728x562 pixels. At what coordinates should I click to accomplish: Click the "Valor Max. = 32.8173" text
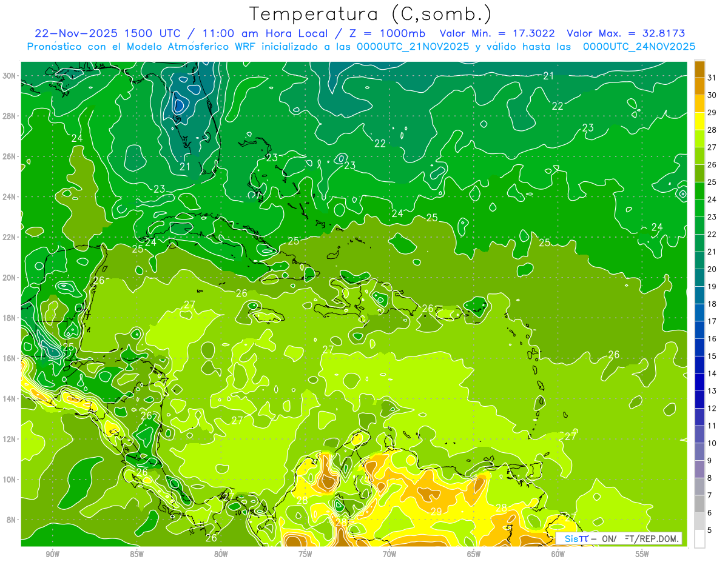(x=625, y=33)
